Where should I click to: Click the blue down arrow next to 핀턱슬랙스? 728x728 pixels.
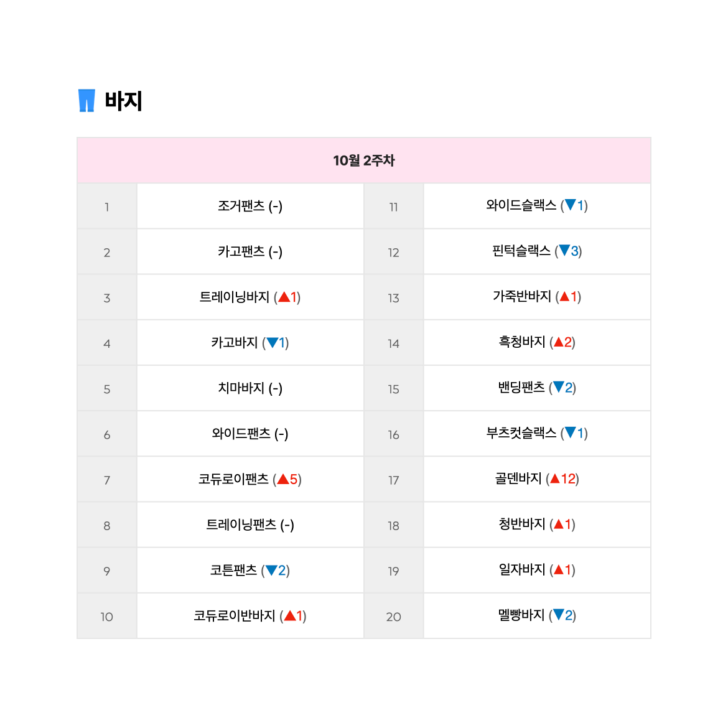564,251
